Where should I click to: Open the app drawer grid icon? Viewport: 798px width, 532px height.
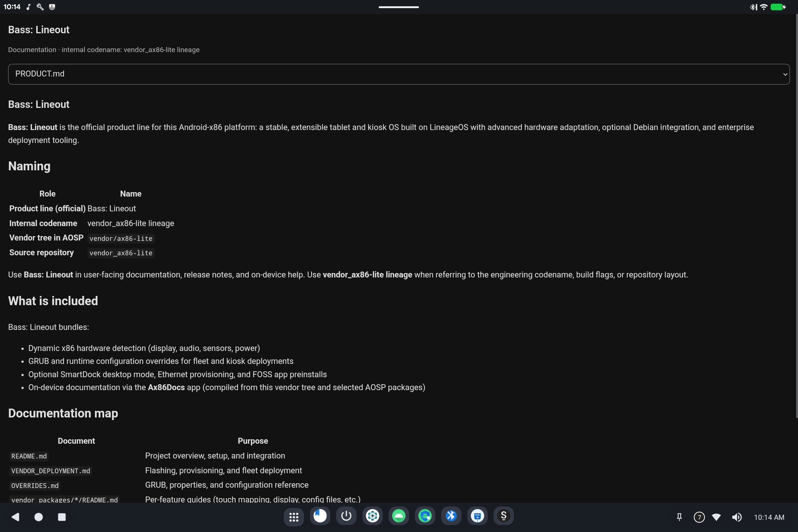tap(294, 516)
